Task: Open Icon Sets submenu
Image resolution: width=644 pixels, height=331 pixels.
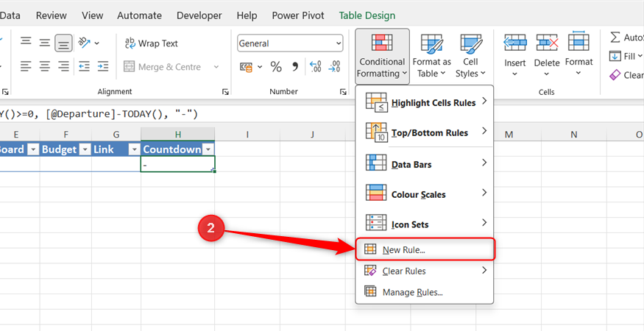Action: tap(424, 224)
